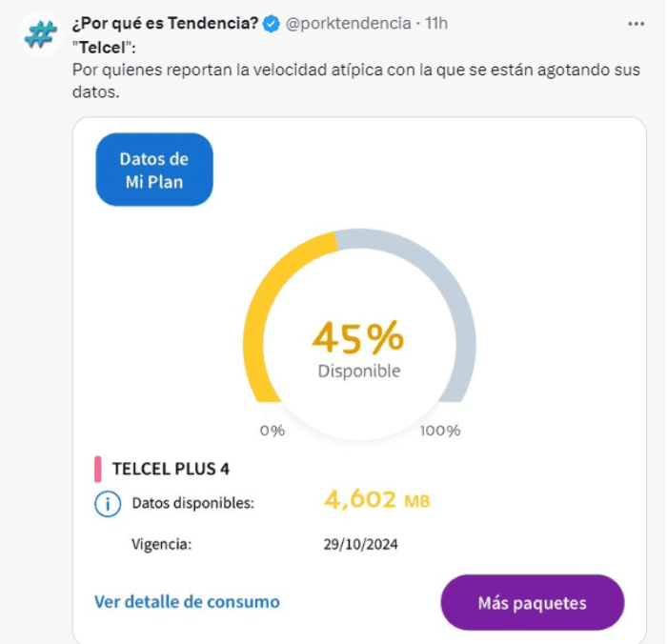Click the 45% Disponible center value
The height and width of the screenshot is (644, 667).
(x=358, y=348)
